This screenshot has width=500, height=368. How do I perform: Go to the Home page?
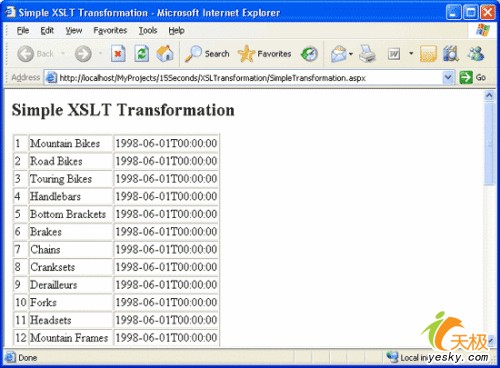pos(165,54)
